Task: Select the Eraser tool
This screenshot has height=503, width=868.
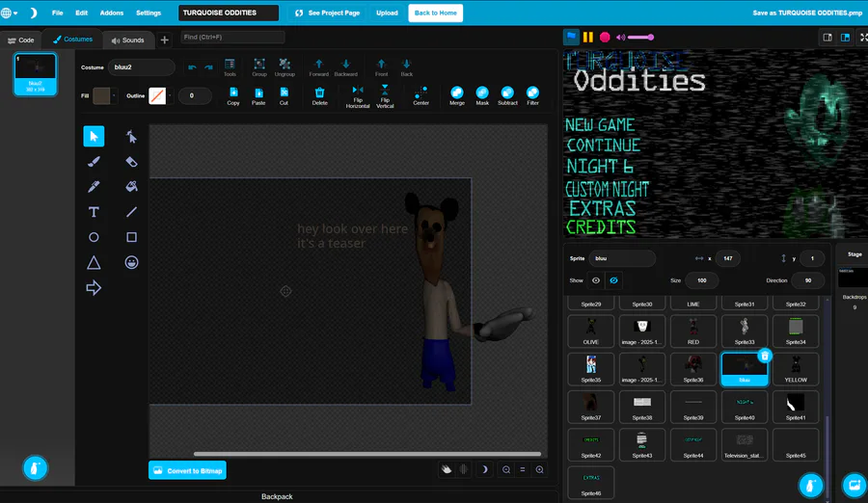Action: pos(131,162)
